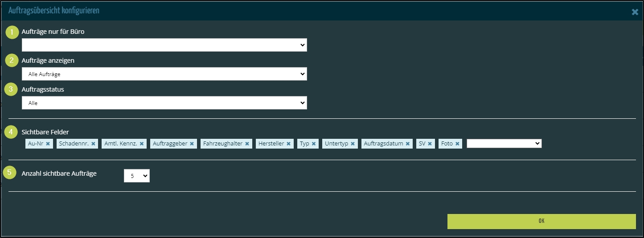
Task: Open the Aufträge anzeigen dropdown
Action: point(164,74)
